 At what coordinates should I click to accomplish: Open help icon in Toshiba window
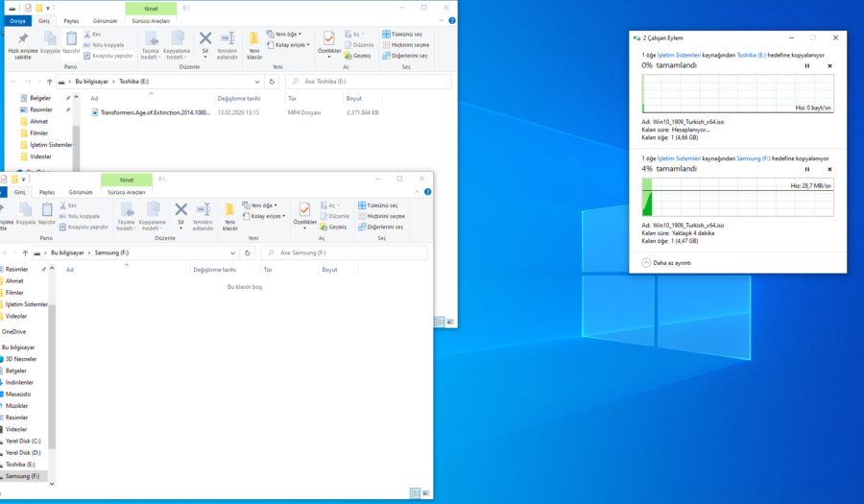click(452, 20)
